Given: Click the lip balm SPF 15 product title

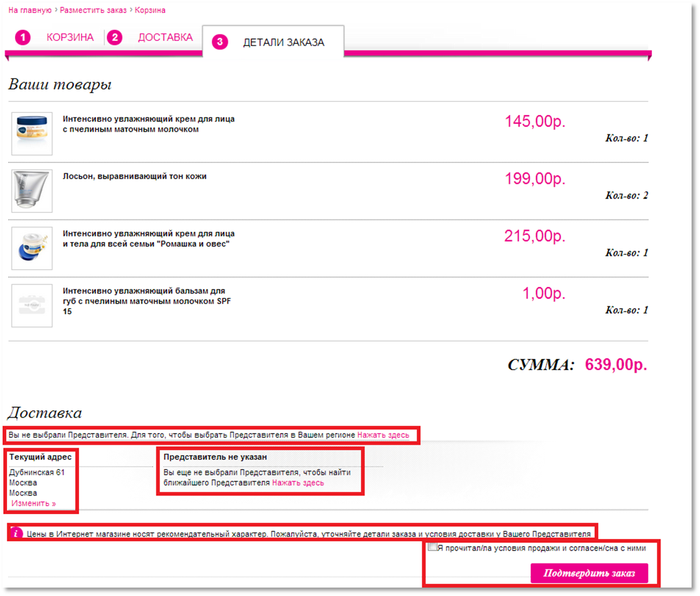Looking at the screenshot, I should [x=147, y=301].
